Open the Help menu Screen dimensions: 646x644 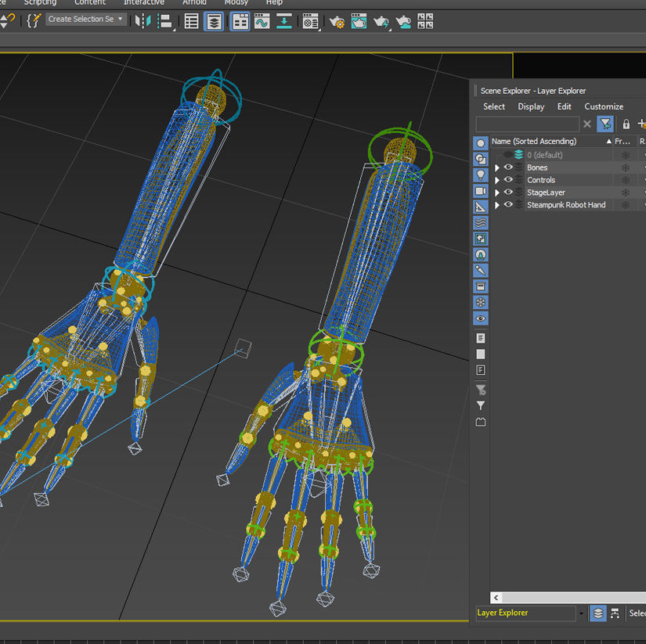point(274,2)
